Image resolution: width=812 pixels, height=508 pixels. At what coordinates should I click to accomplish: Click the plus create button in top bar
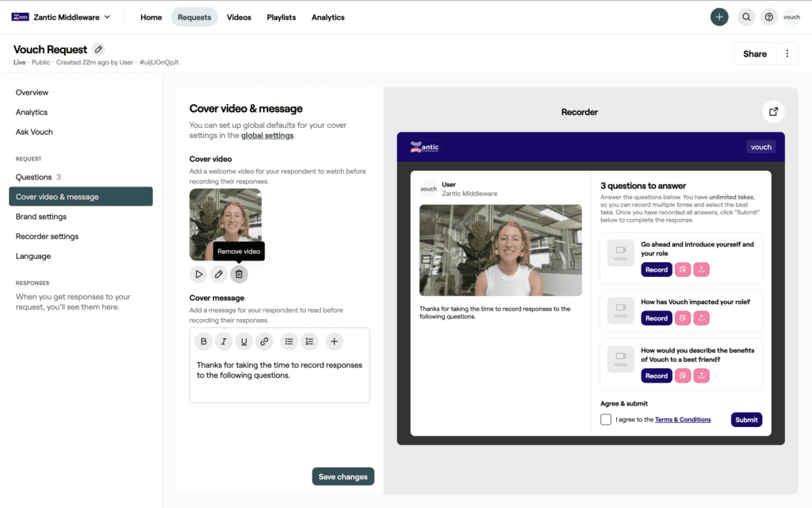tap(718, 17)
